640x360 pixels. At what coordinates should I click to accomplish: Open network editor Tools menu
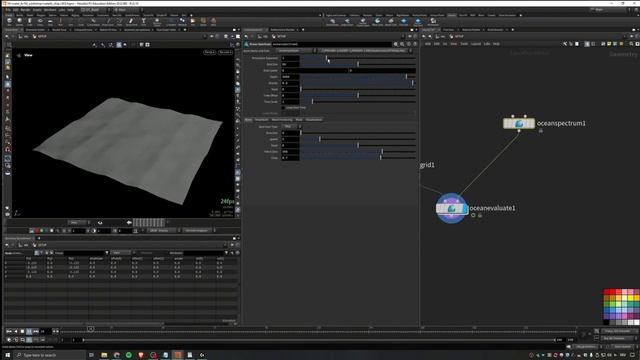click(x=464, y=44)
